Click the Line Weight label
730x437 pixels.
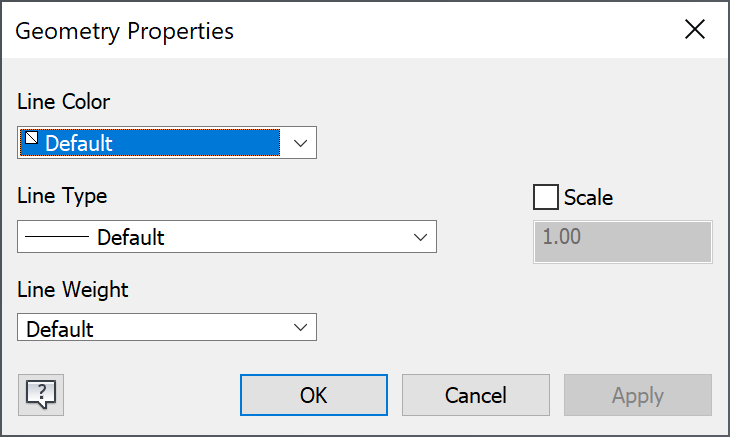pos(73,289)
